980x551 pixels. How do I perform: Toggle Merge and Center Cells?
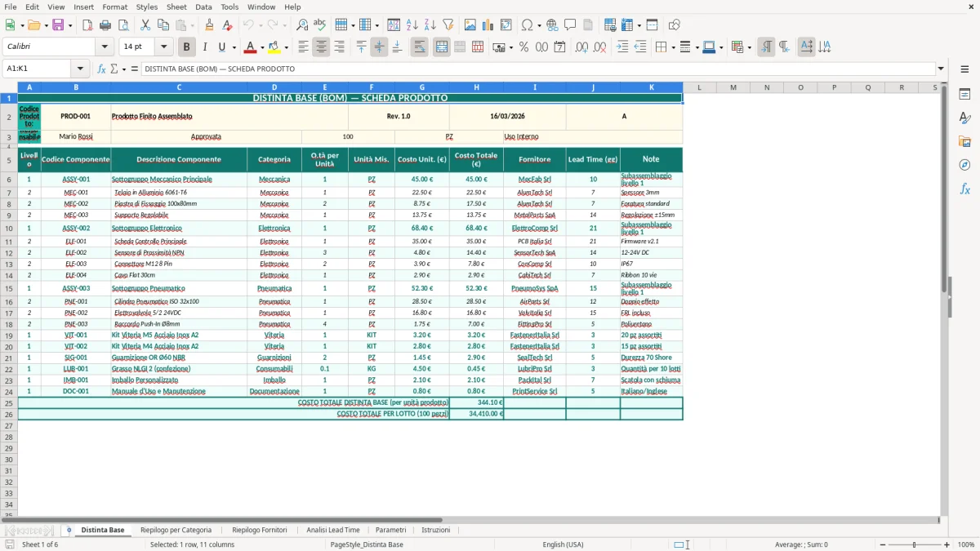click(x=442, y=47)
